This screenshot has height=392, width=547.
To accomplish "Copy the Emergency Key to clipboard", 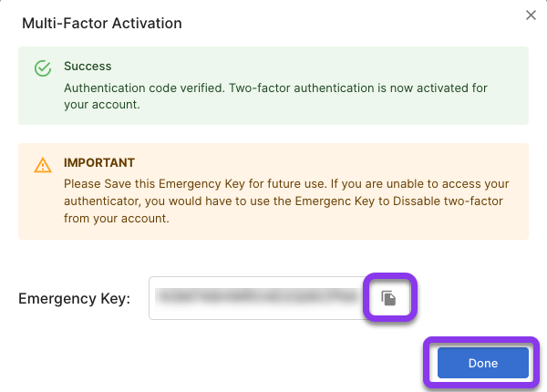I will click(388, 298).
